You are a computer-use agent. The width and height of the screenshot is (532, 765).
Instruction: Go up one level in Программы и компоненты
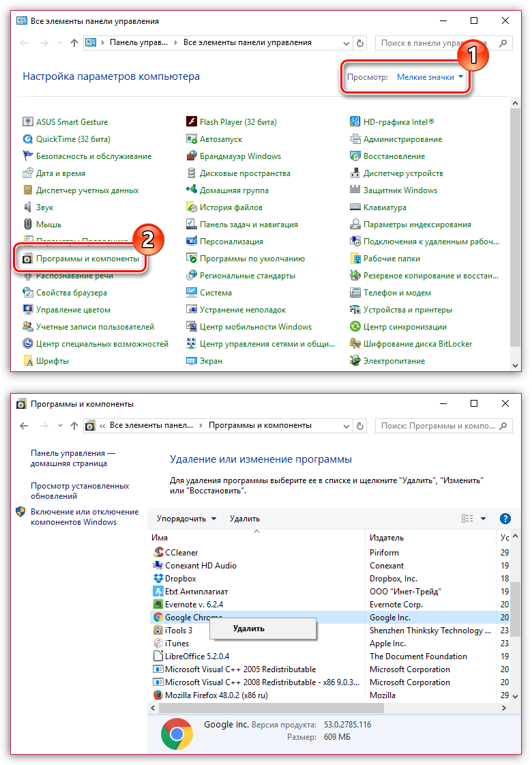[x=74, y=426]
